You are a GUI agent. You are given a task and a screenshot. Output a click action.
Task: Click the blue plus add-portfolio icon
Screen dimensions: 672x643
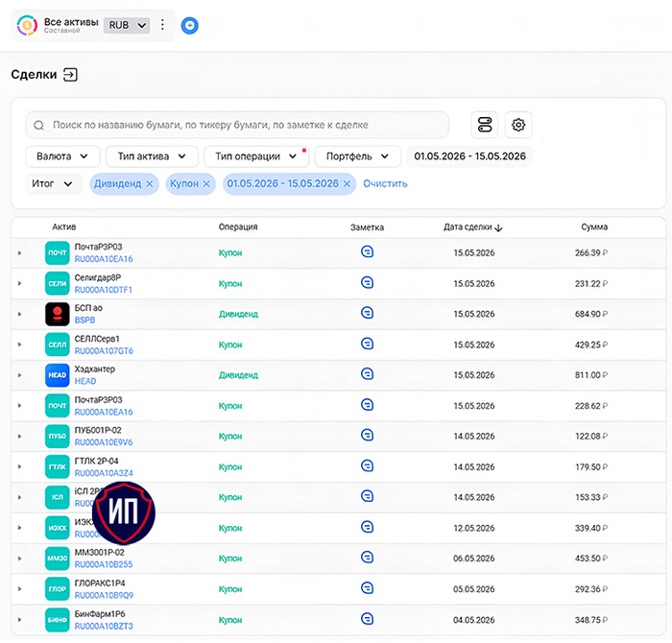click(189, 26)
